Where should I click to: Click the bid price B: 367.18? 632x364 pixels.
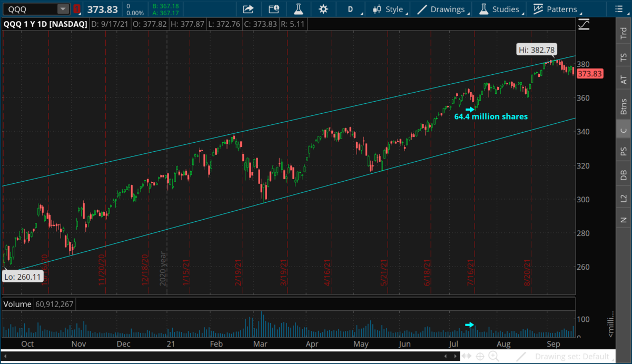(x=165, y=6)
